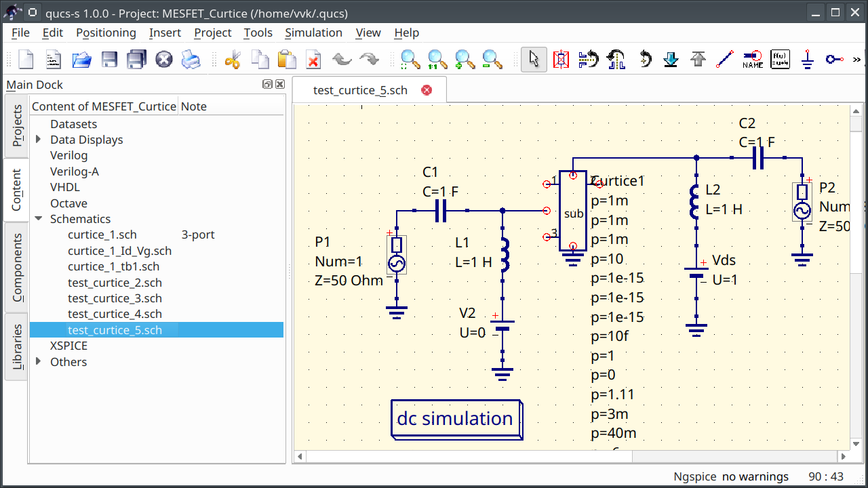
Task: Select test_curtice_2.sch in the project tree
Action: 115,283
